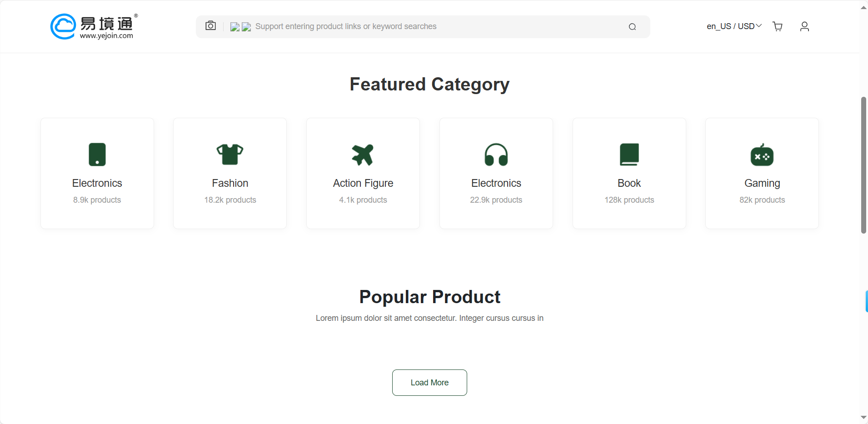
Task: Click the scroll down arrow
Action: (863, 417)
